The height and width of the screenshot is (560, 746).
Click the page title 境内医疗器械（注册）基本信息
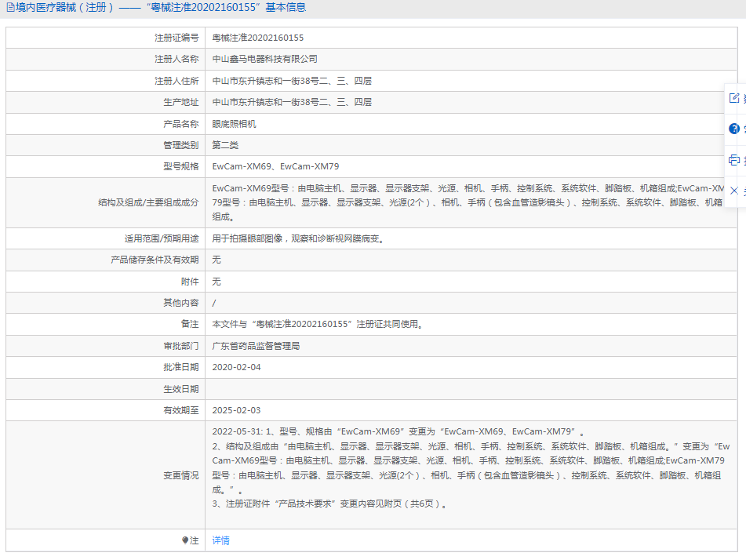pyautogui.click(x=161, y=8)
